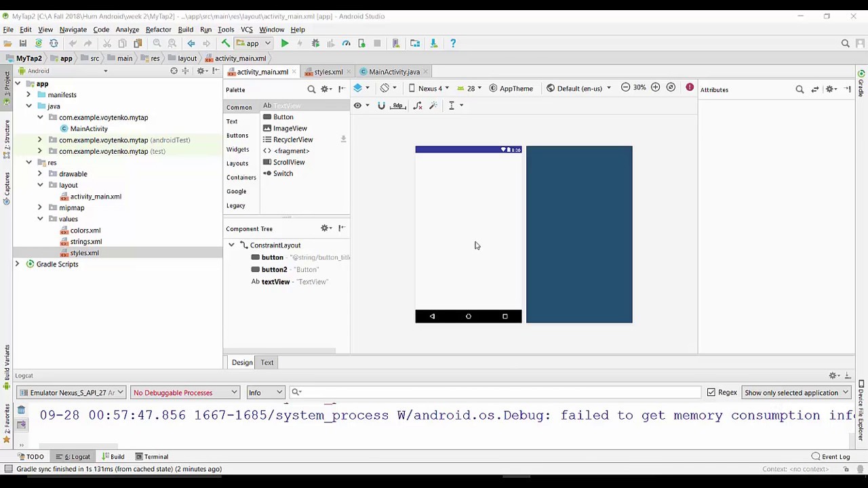The height and width of the screenshot is (488, 868).
Task: Open the app run configuration dropdown
Action: tap(254, 43)
